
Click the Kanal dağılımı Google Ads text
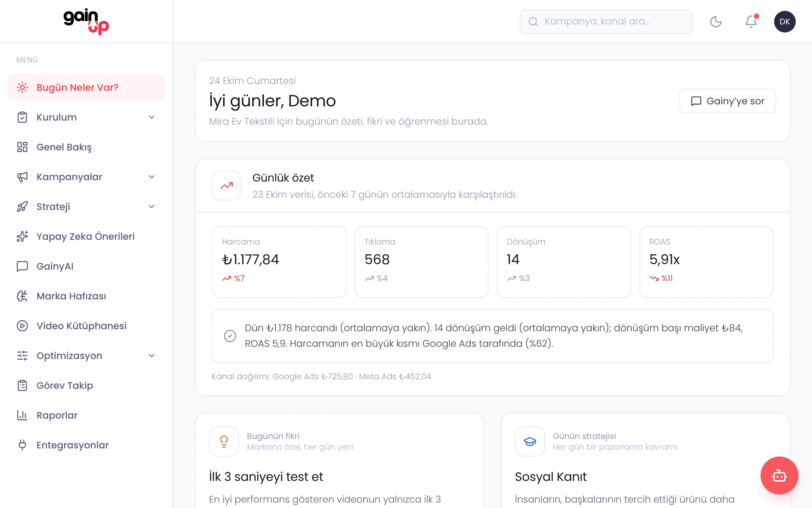click(x=321, y=377)
